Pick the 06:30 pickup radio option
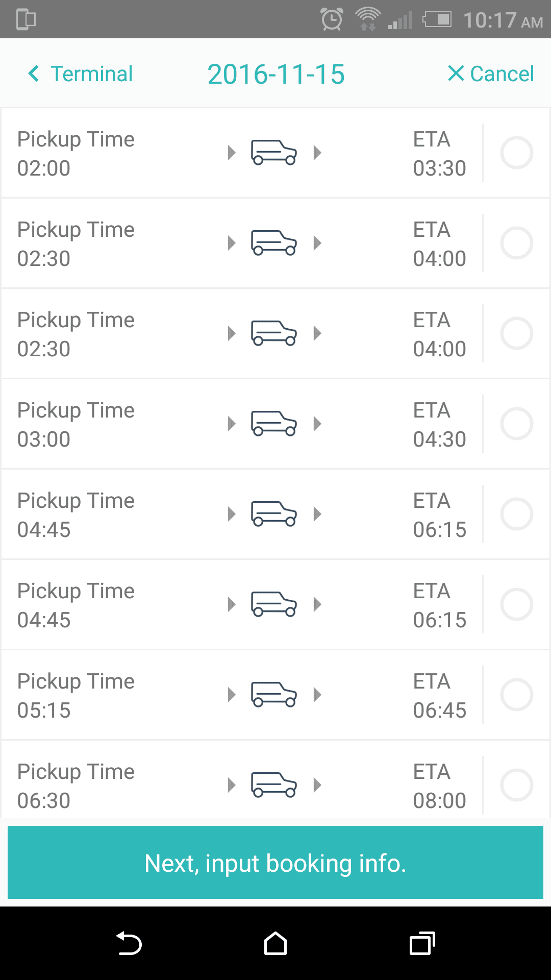This screenshot has width=551, height=980. [516, 785]
